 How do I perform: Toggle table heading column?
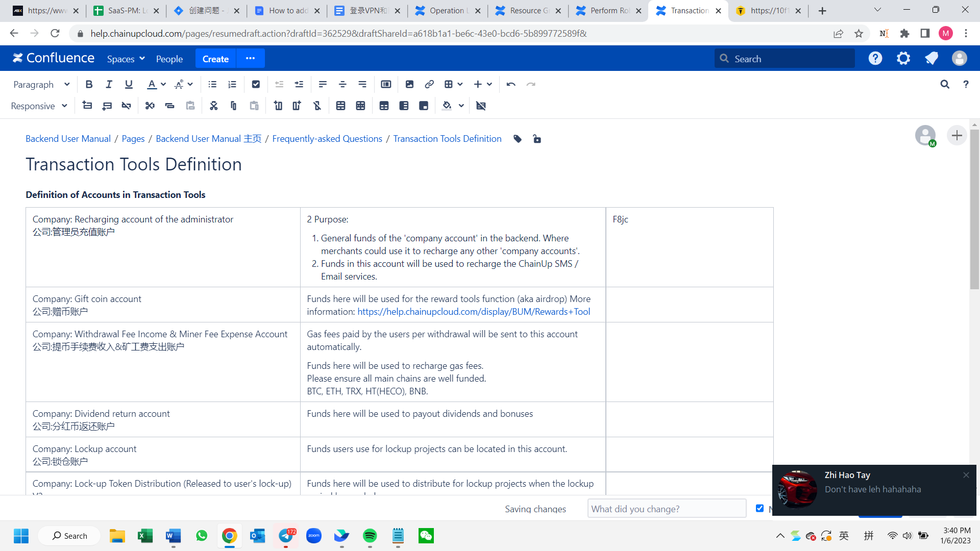[404, 106]
